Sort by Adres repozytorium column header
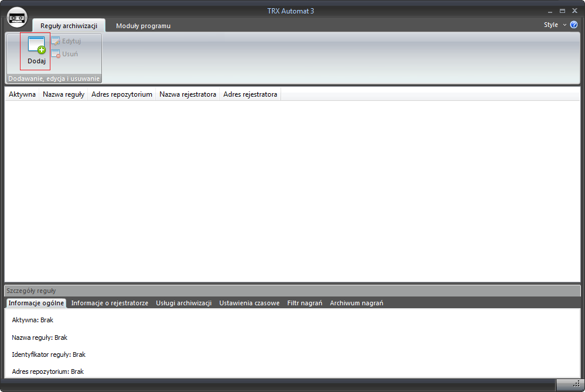 click(121, 94)
